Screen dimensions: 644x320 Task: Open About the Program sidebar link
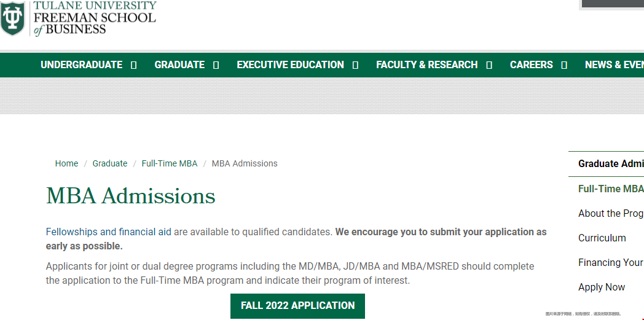[611, 213]
